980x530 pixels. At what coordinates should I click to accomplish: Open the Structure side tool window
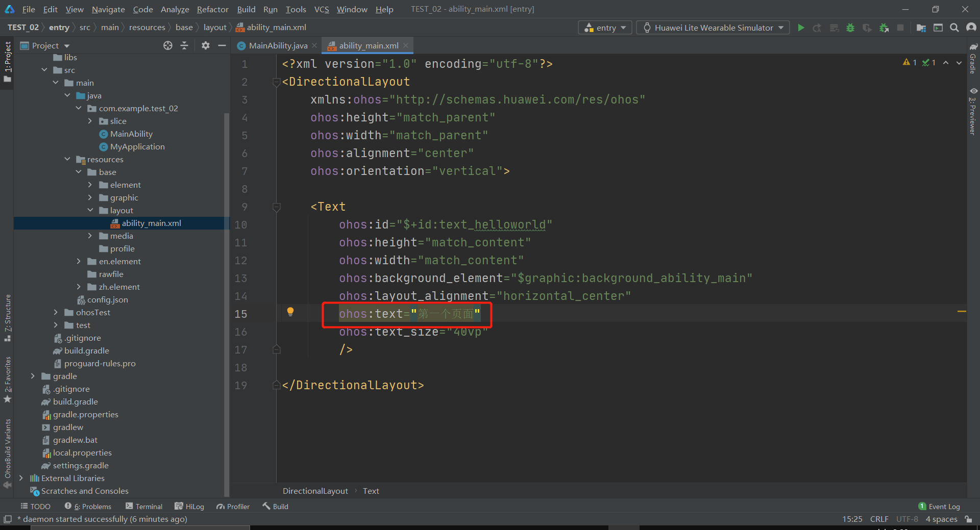(x=7, y=318)
